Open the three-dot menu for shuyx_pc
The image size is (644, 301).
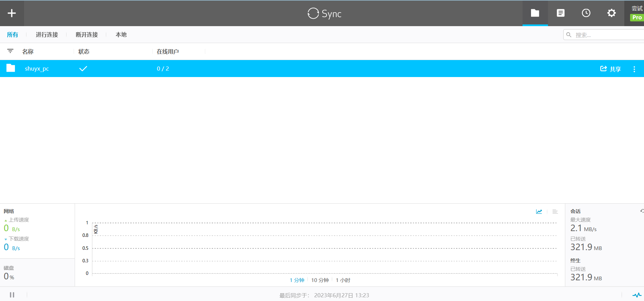(634, 69)
